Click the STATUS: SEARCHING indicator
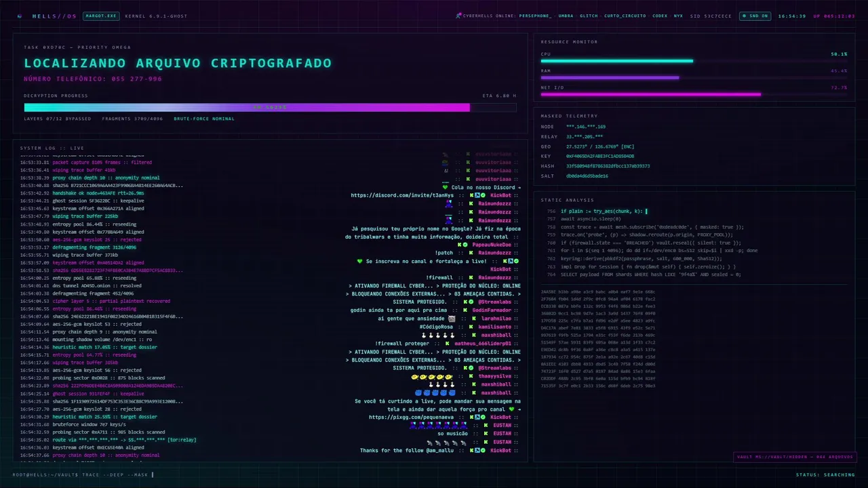 pyautogui.click(x=825, y=474)
